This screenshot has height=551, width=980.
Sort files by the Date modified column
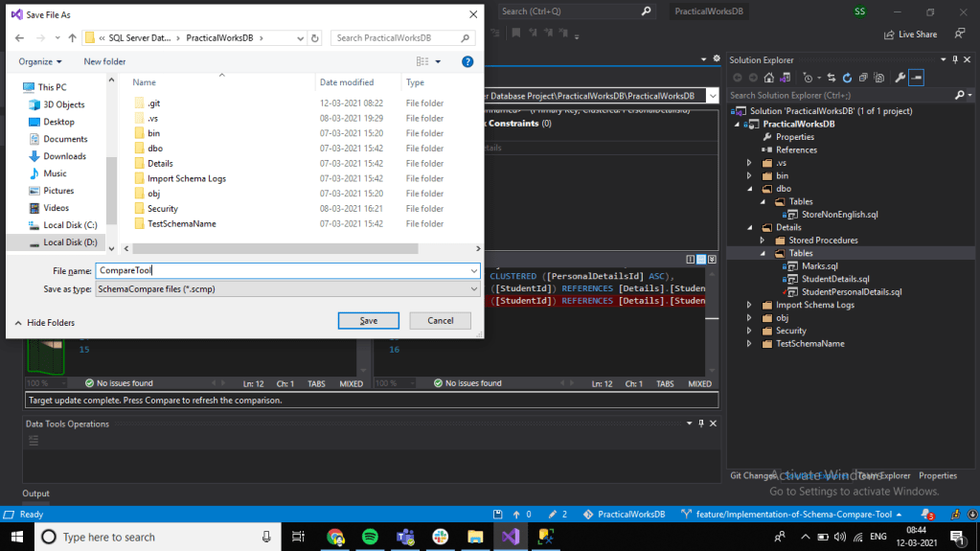click(347, 82)
